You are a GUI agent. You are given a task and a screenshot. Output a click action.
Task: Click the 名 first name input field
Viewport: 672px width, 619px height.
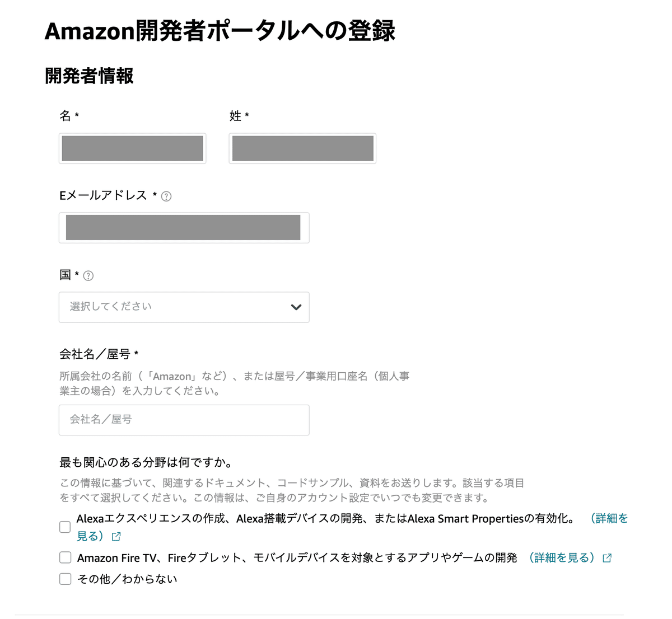pyautogui.click(x=133, y=148)
